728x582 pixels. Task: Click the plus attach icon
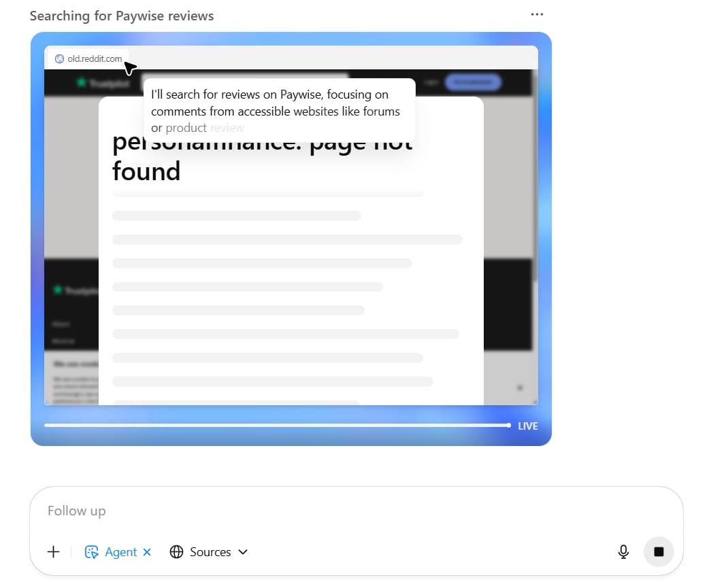pos(53,551)
